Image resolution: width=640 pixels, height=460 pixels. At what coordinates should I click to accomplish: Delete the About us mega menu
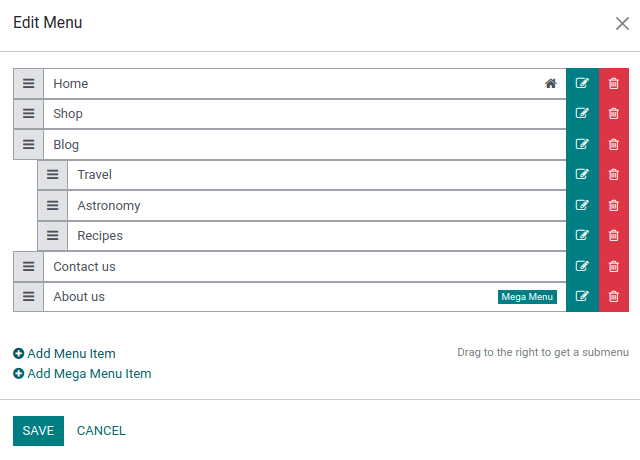(614, 297)
